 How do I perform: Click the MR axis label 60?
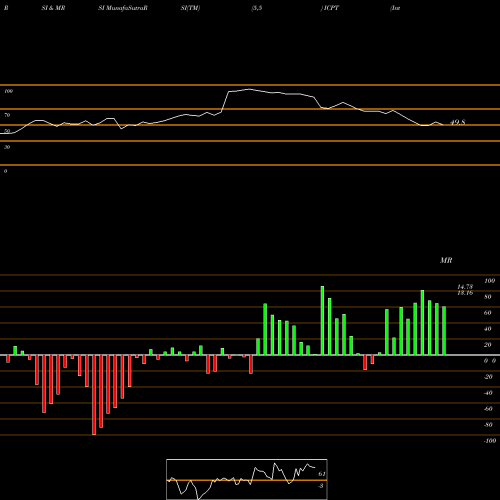pos(487,313)
